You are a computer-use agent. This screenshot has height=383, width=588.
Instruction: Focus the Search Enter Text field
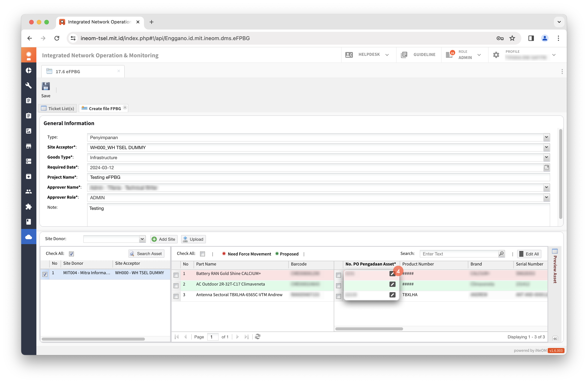coord(459,254)
